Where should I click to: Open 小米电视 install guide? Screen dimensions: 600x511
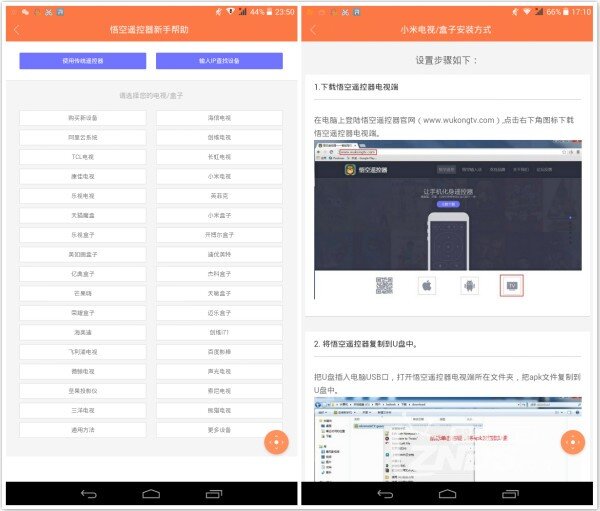click(219, 176)
